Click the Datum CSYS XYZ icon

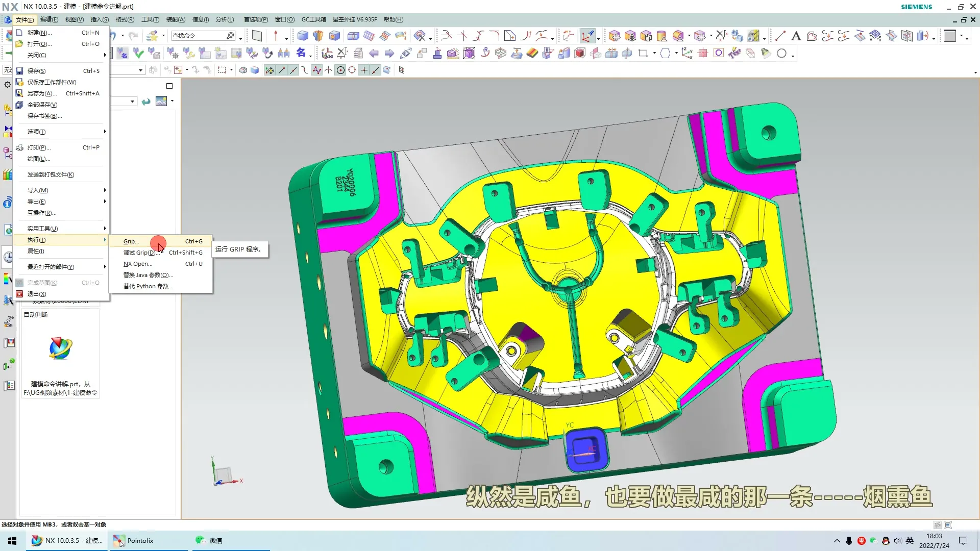point(687,54)
